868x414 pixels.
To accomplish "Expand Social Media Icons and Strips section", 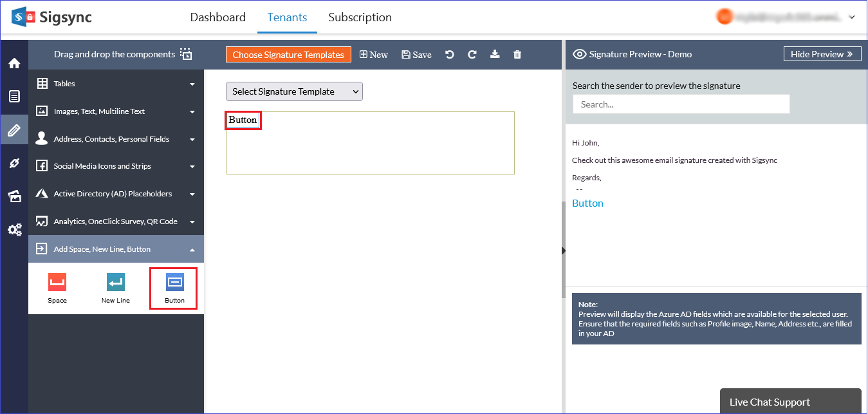I will [x=116, y=166].
